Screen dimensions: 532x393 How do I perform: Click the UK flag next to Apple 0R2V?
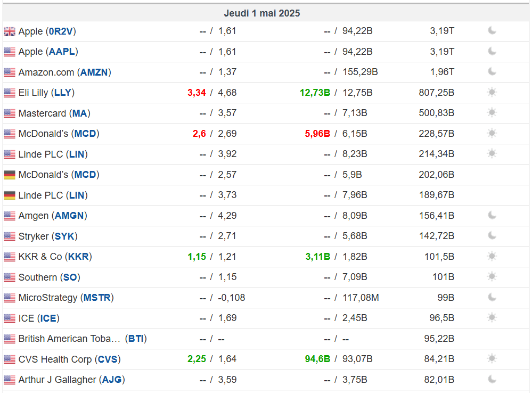click(x=10, y=31)
